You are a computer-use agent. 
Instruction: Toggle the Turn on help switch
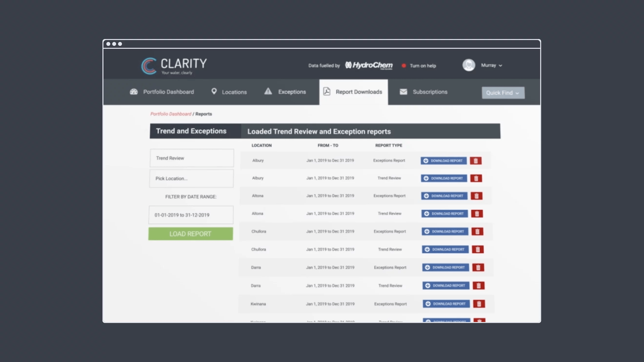(404, 66)
